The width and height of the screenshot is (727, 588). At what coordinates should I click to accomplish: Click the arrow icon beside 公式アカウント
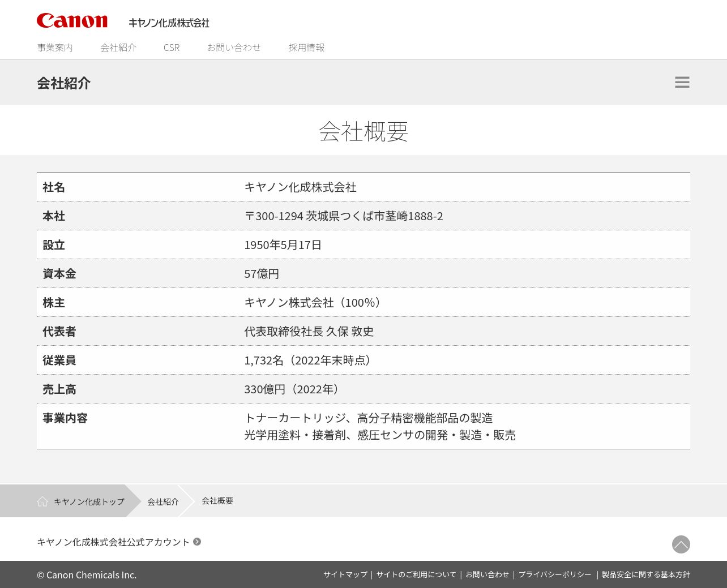tap(197, 542)
